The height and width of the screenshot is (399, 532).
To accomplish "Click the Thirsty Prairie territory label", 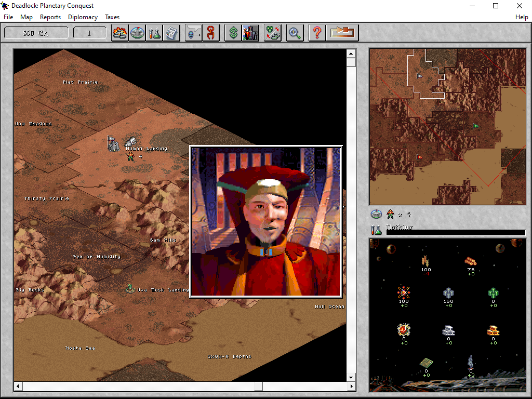I will 47,198.
